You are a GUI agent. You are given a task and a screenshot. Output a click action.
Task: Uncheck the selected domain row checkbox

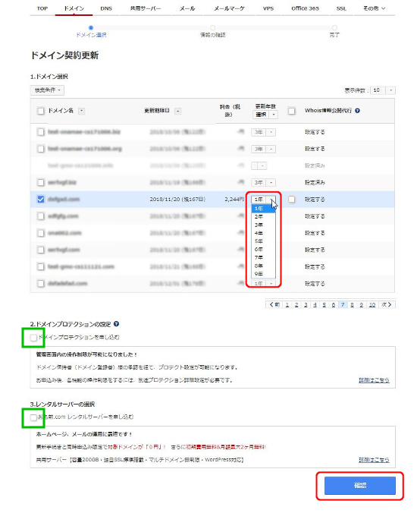(x=41, y=199)
